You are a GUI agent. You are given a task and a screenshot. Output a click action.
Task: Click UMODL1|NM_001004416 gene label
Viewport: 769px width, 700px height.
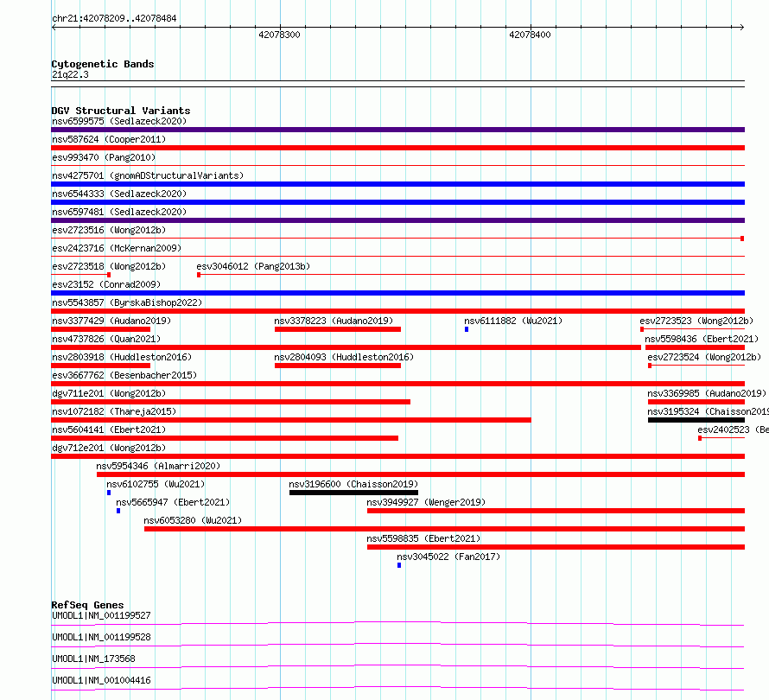pyautogui.click(x=101, y=680)
